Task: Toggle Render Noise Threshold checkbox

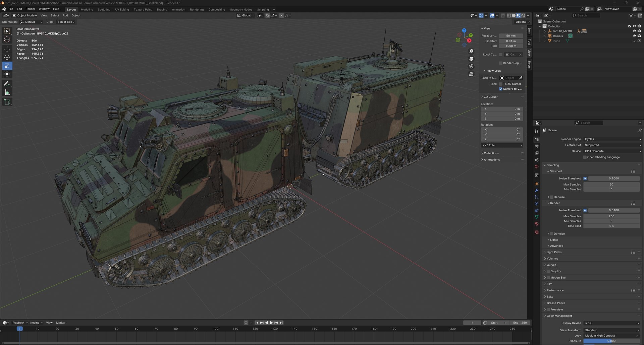Action: (585, 210)
